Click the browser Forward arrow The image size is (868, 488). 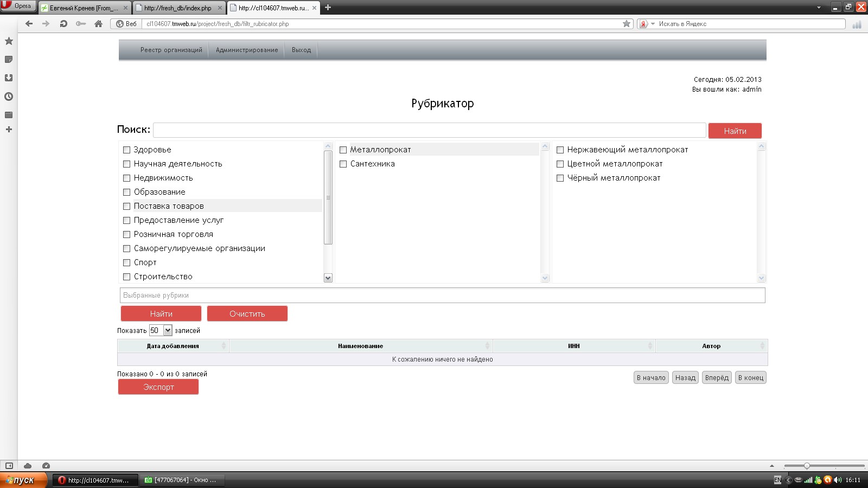(x=46, y=24)
